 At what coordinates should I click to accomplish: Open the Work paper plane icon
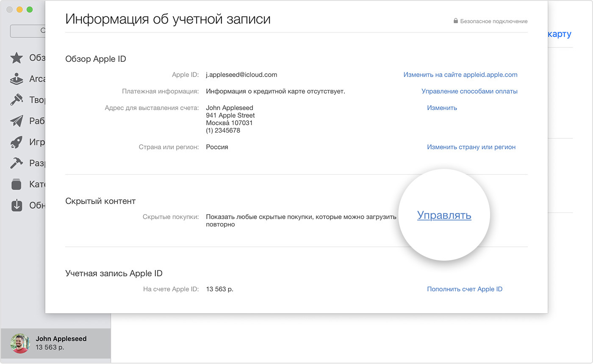17,121
